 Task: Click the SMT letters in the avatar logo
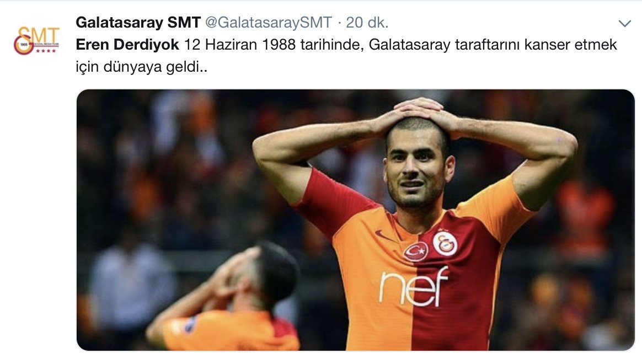coord(40,34)
